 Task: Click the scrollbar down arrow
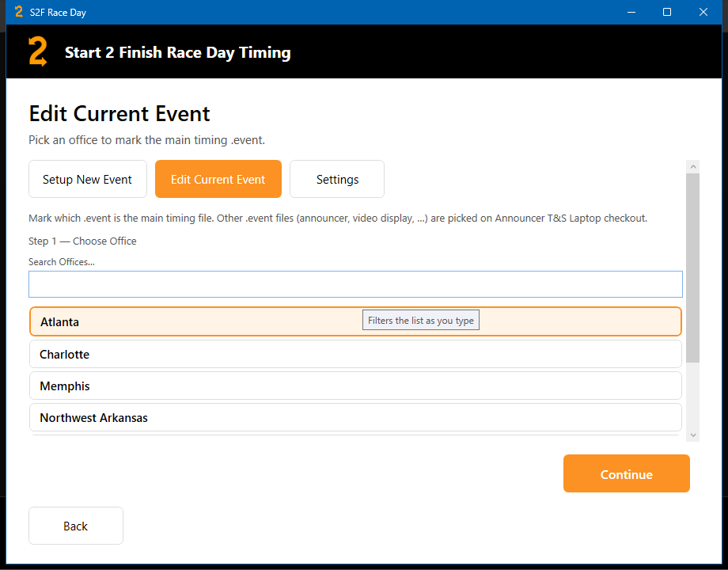coord(693,435)
